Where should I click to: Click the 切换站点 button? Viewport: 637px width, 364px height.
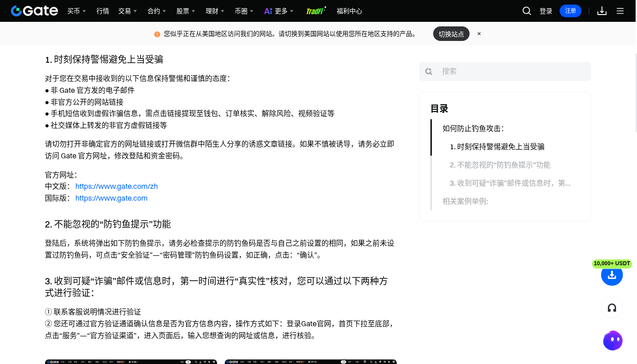[451, 34]
